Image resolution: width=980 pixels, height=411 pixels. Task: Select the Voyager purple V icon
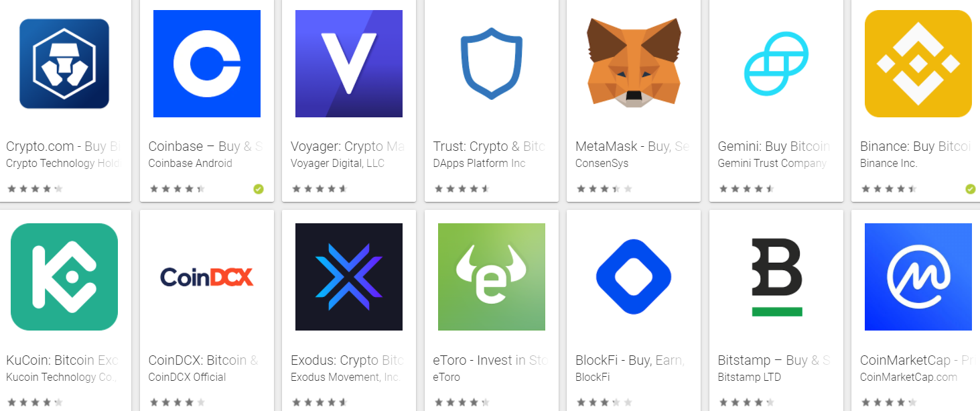349,64
